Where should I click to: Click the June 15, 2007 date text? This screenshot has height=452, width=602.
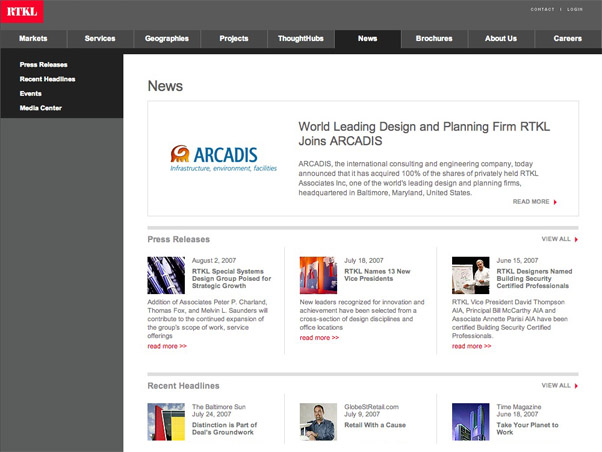tap(517, 260)
